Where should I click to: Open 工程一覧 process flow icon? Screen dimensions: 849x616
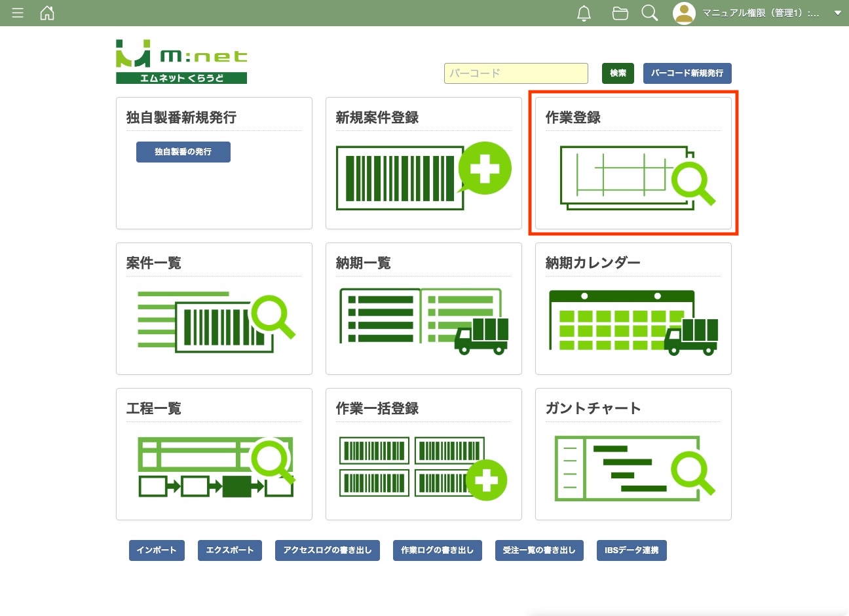coord(216,467)
